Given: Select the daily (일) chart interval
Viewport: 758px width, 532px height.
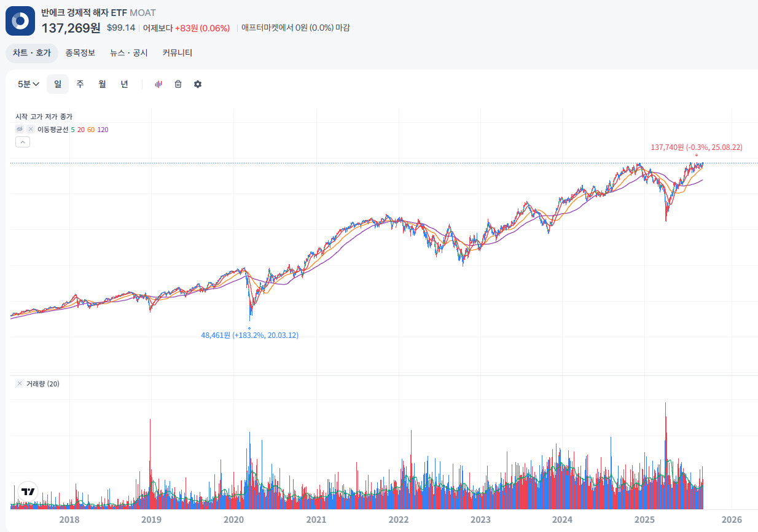Looking at the screenshot, I should pyautogui.click(x=58, y=84).
